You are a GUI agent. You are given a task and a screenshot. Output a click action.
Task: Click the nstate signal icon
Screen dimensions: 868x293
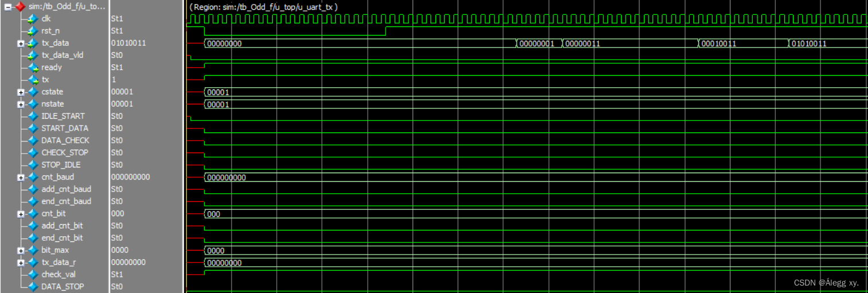[33, 104]
